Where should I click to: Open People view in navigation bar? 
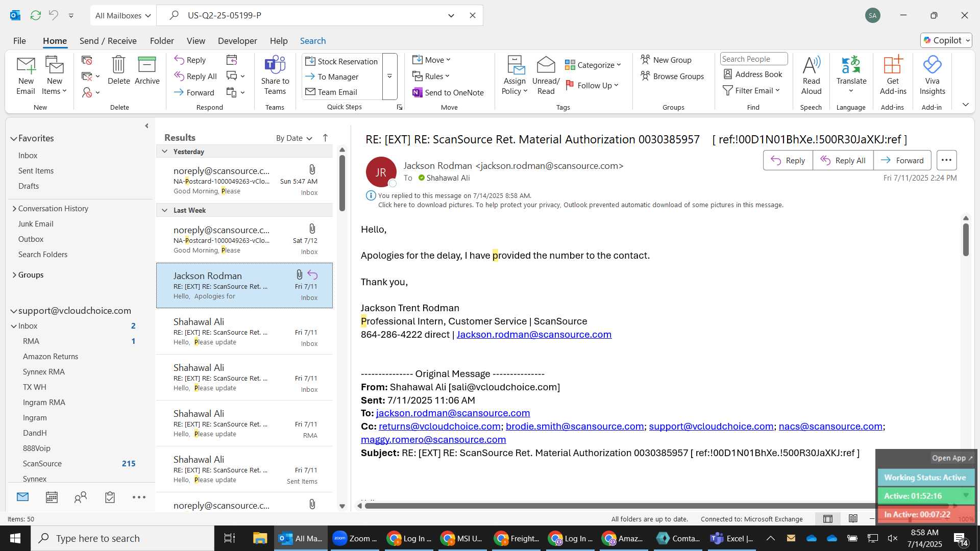coord(81,497)
